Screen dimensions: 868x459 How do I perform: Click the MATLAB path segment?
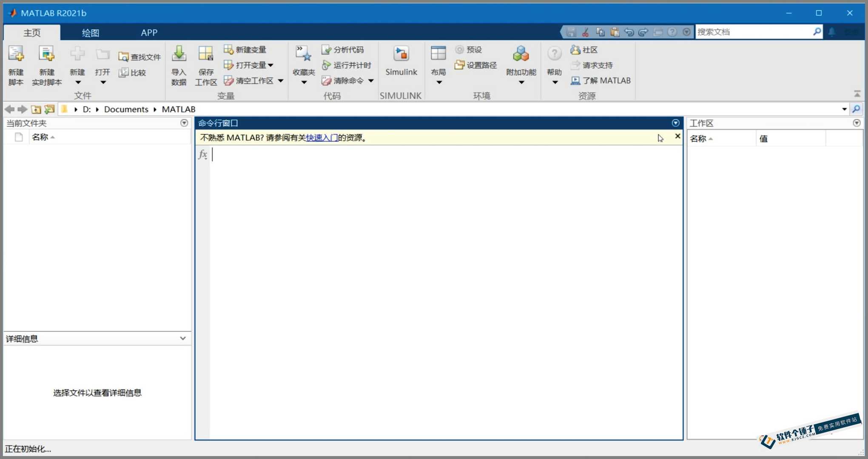pos(179,109)
